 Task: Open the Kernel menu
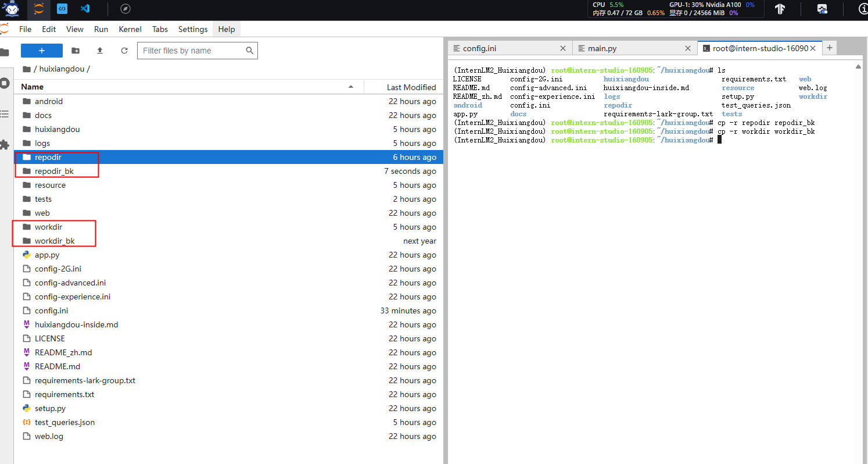pos(130,29)
